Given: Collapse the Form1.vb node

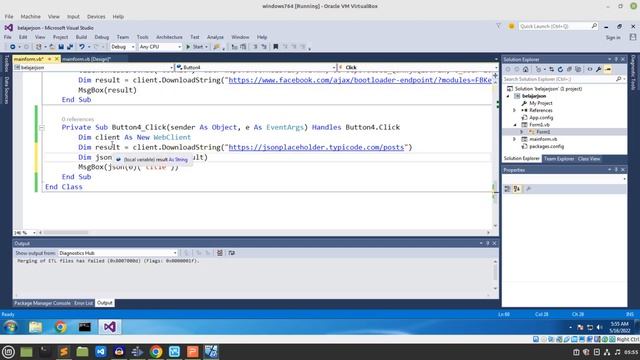Looking at the screenshot, I should coord(515,125).
